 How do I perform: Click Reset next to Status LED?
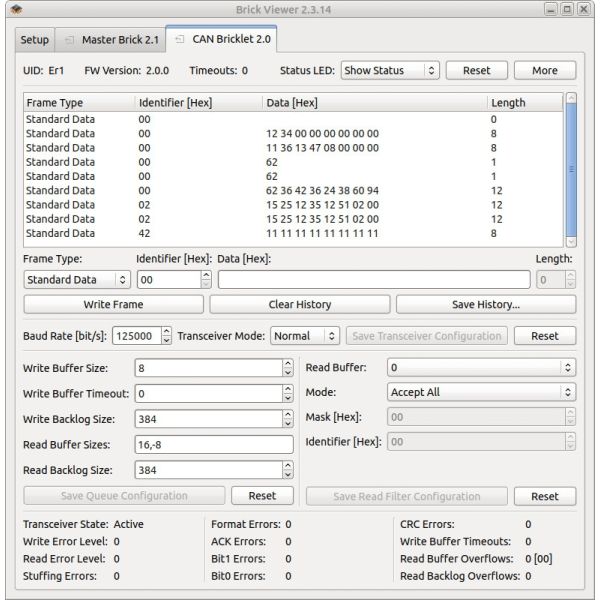(x=476, y=70)
